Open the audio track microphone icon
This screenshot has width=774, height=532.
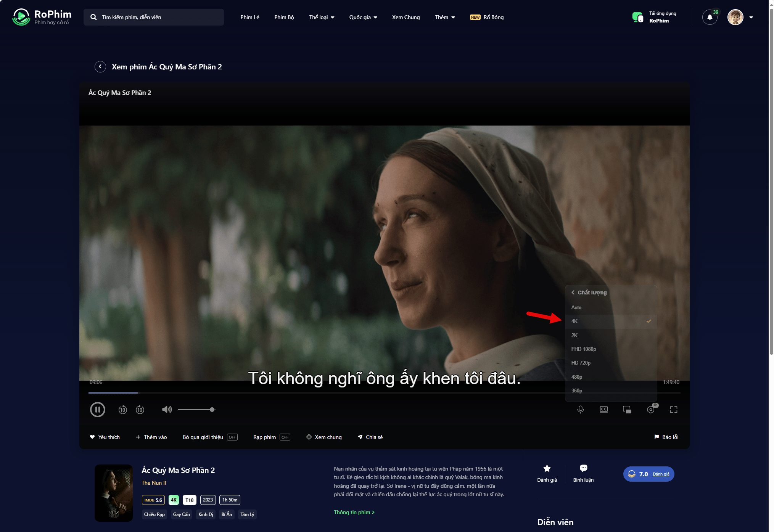pos(580,410)
